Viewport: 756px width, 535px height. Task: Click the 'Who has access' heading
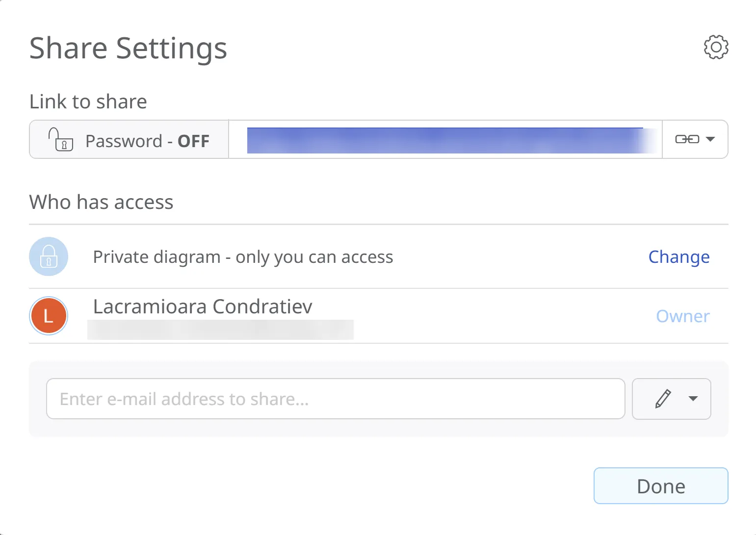coord(101,202)
